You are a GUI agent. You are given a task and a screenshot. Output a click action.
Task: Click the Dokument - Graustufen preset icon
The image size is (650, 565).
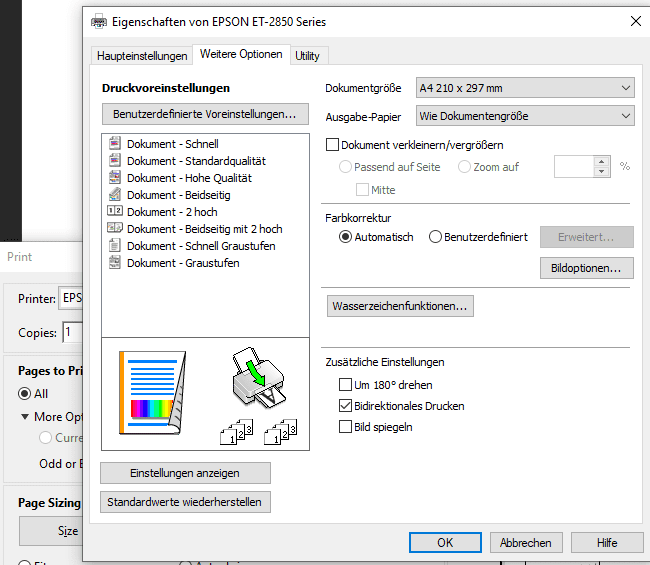(x=114, y=262)
